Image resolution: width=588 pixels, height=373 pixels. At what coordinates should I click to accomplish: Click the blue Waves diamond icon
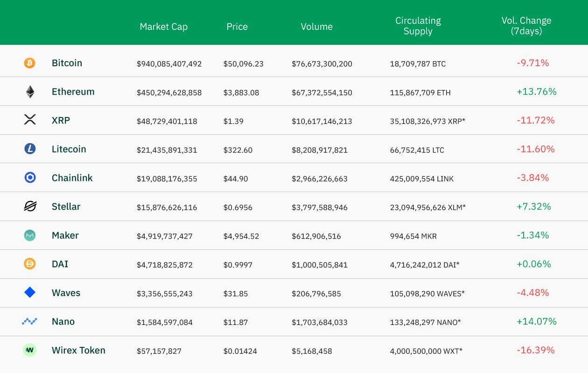click(x=30, y=293)
